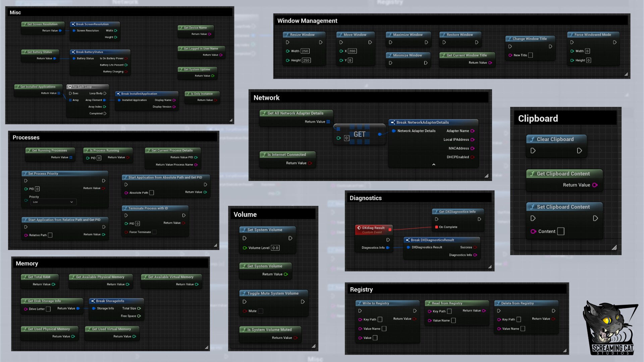Collapse the Break NetworkAdapterDetails node with the arrow
This screenshot has height=362, width=644.
(434, 165)
